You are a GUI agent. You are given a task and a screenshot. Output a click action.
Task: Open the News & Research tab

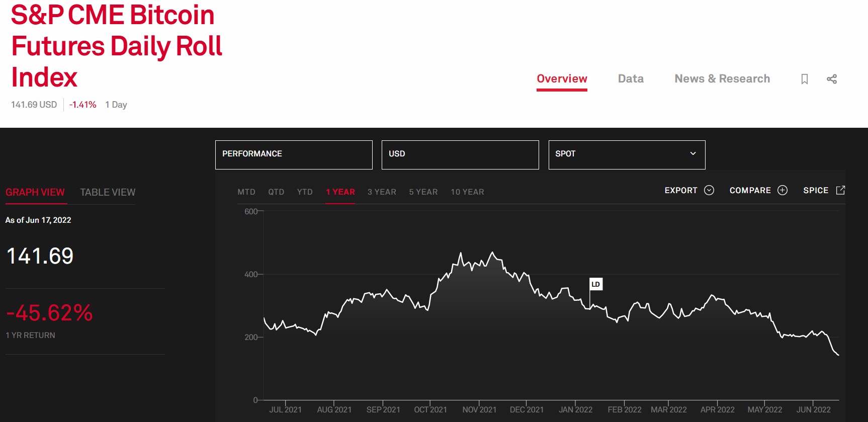click(722, 79)
